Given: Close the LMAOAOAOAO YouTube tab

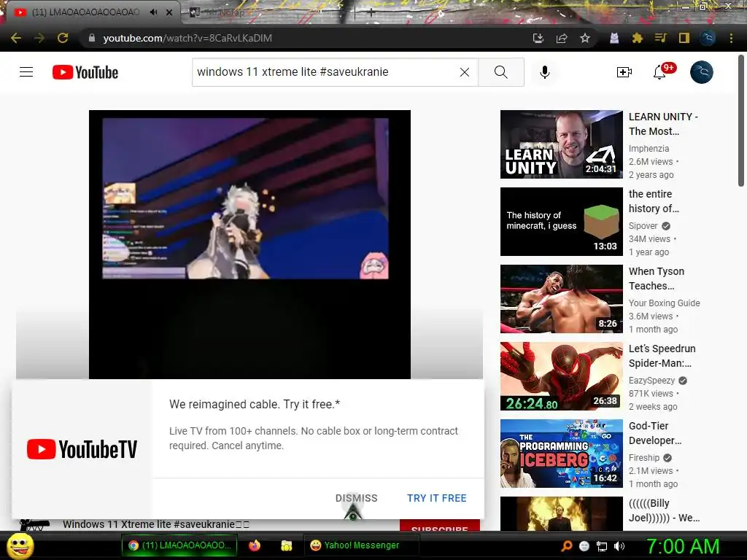Looking at the screenshot, I should [169, 12].
